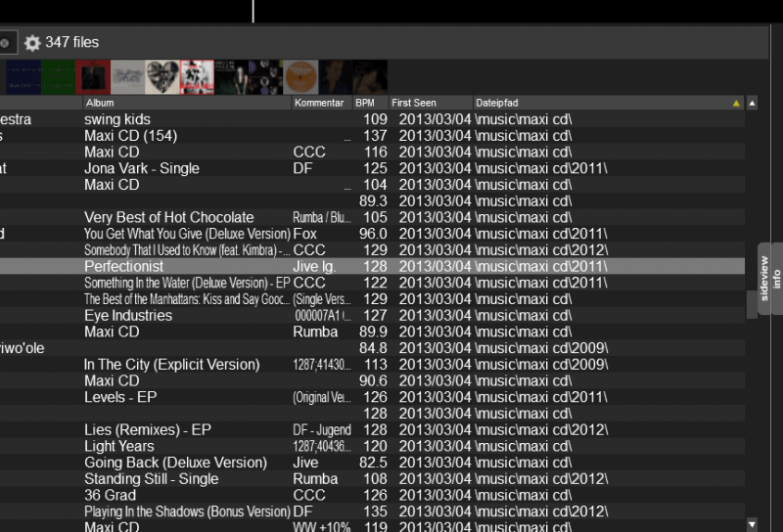Screen dimensions: 783x532
Task: Open browser options via the gear icon
Action: 32,43
